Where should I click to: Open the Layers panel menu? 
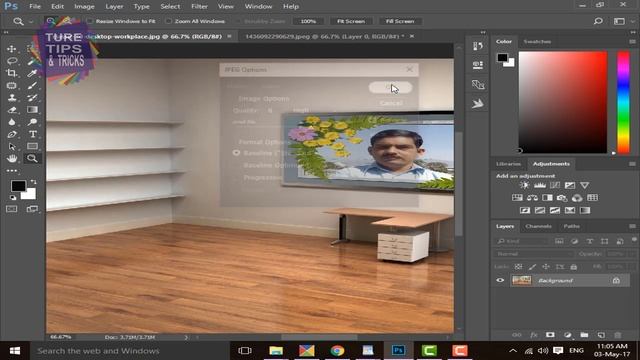632,226
